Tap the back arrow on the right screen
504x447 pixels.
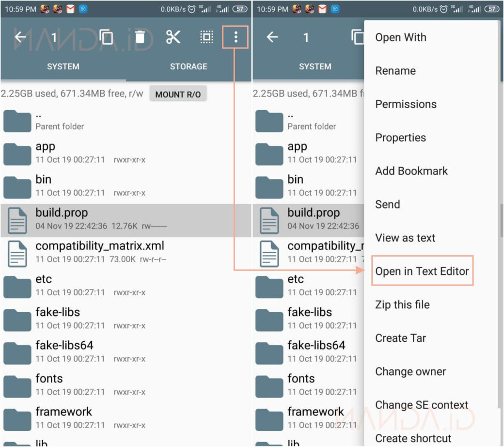tap(272, 37)
